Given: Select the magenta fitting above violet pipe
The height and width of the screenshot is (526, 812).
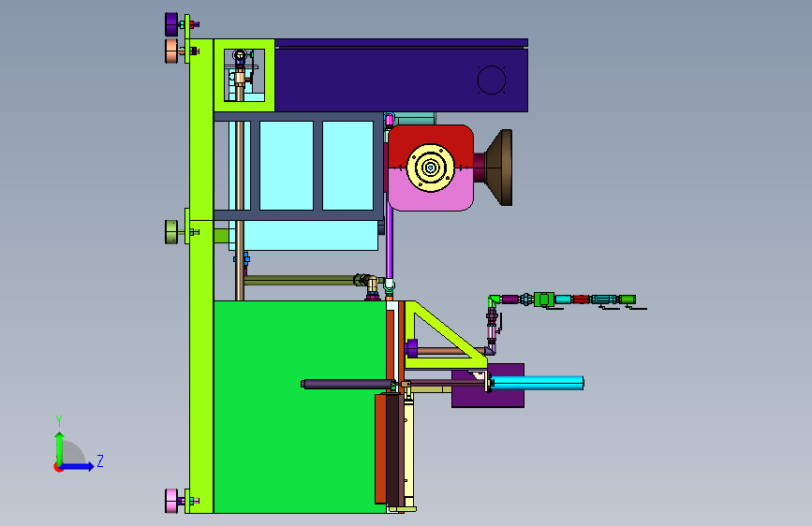Looking at the screenshot, I should click(390, 120).
